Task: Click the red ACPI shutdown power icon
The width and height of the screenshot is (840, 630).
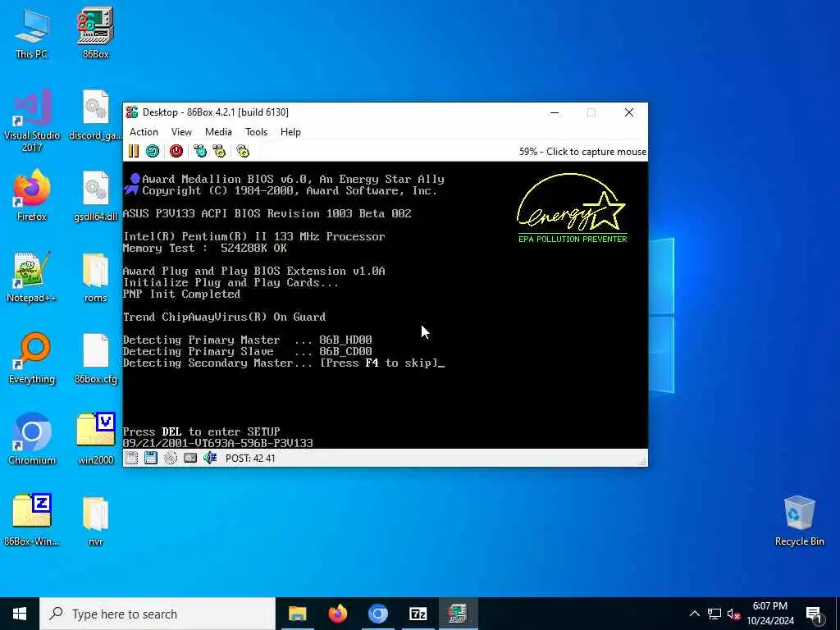Action: [176, 151]
